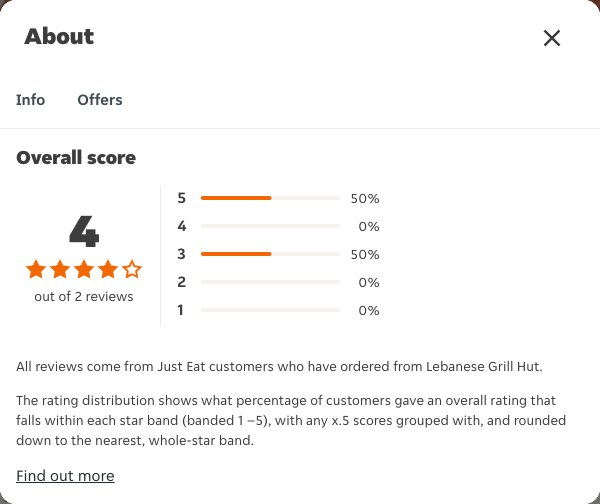Click the second filled orange star

[x=60, y=269]
